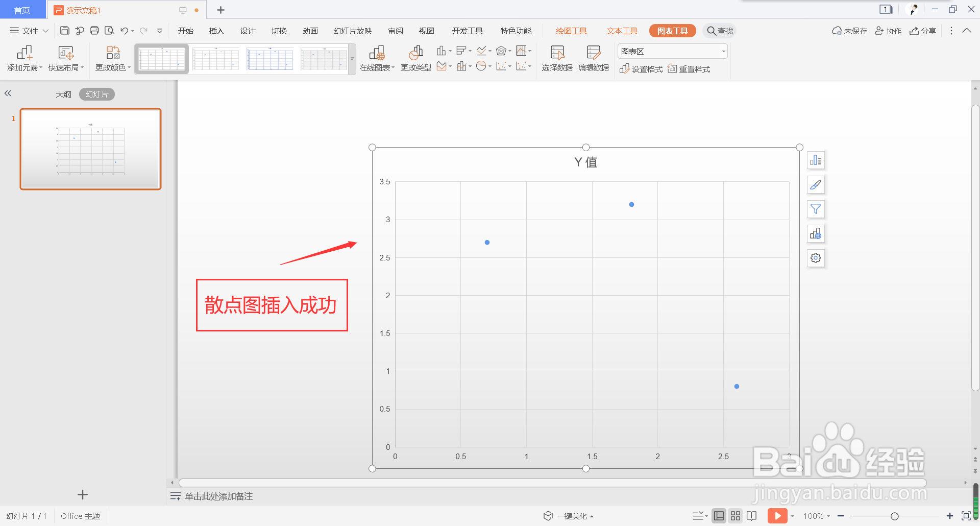Collapse the ribbon with caret icon

967,31
